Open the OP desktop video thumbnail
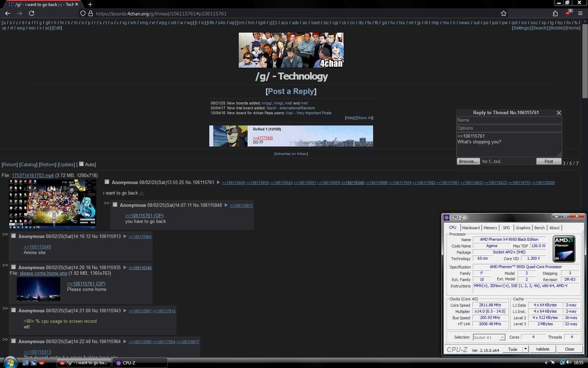 point(52,204)
